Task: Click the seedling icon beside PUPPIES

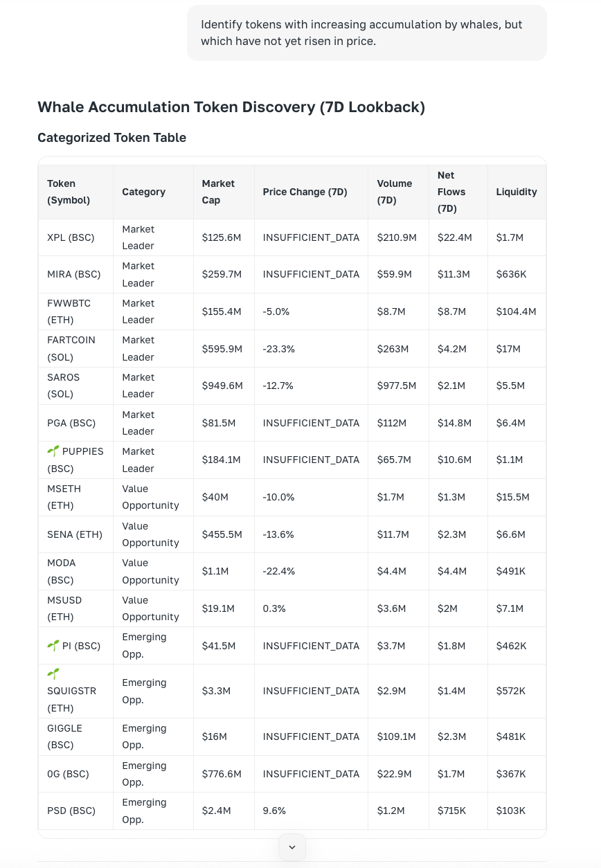Action: coord(53,451)
